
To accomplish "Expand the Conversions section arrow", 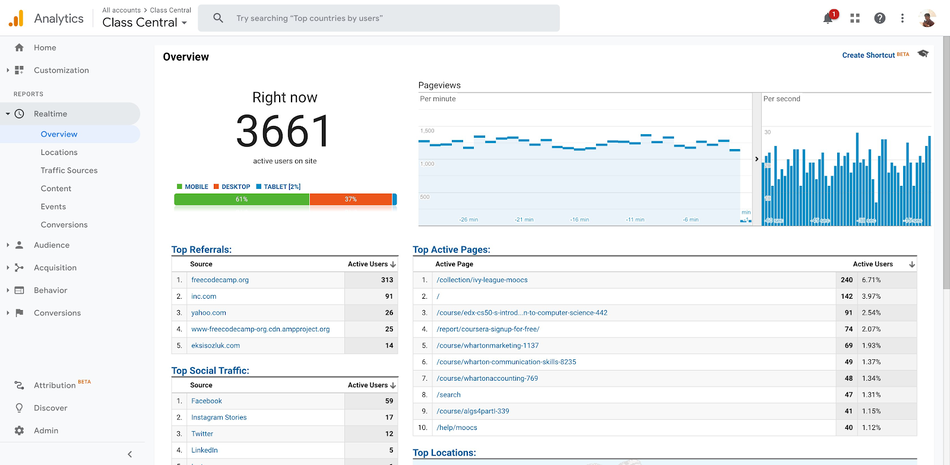I will tap(8, 313).
